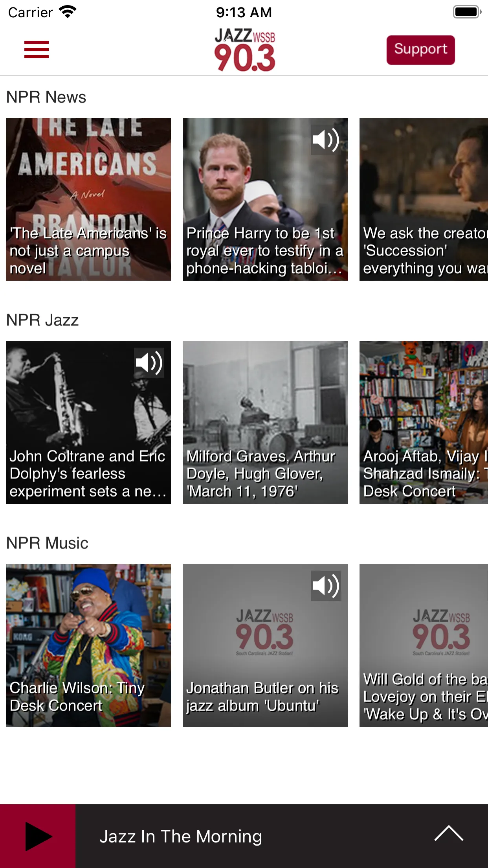Open Will Gold of Lovejoy story
The height and width of the screenshot is (868, 488).
(424, 645)
